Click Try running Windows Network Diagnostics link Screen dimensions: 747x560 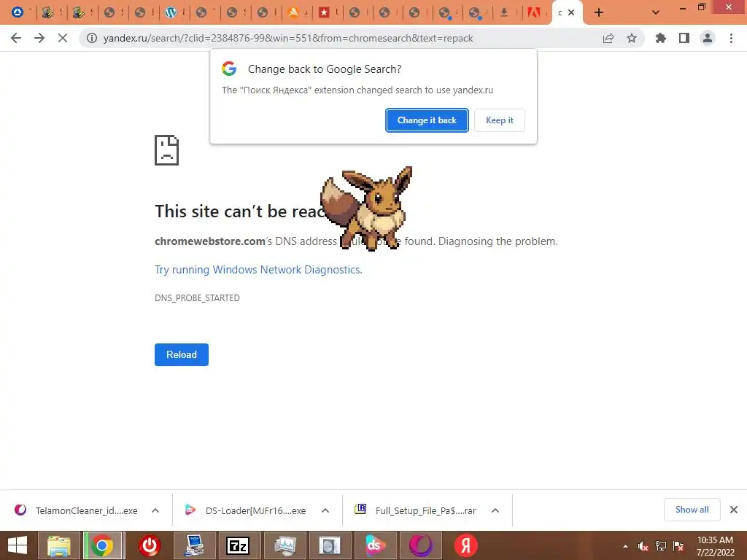258,270
